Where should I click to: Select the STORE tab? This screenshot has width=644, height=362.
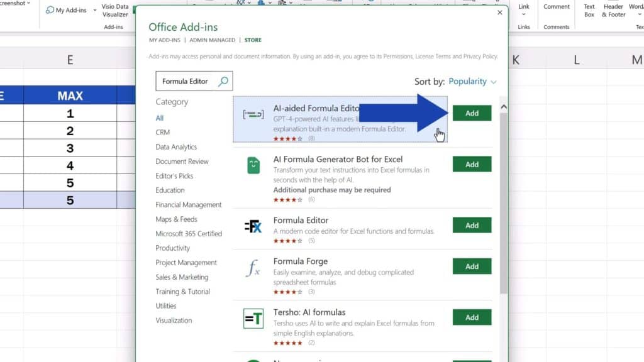pos(253,40)
